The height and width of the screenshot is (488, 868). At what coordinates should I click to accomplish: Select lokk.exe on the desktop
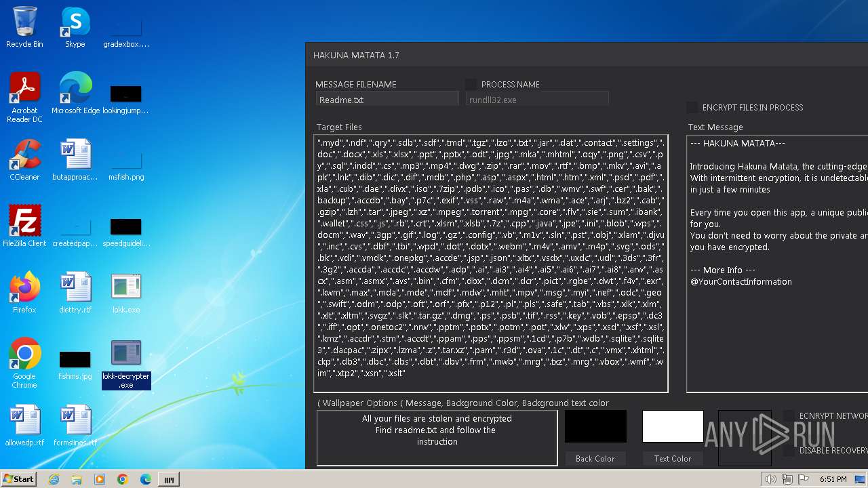point(126,293)
